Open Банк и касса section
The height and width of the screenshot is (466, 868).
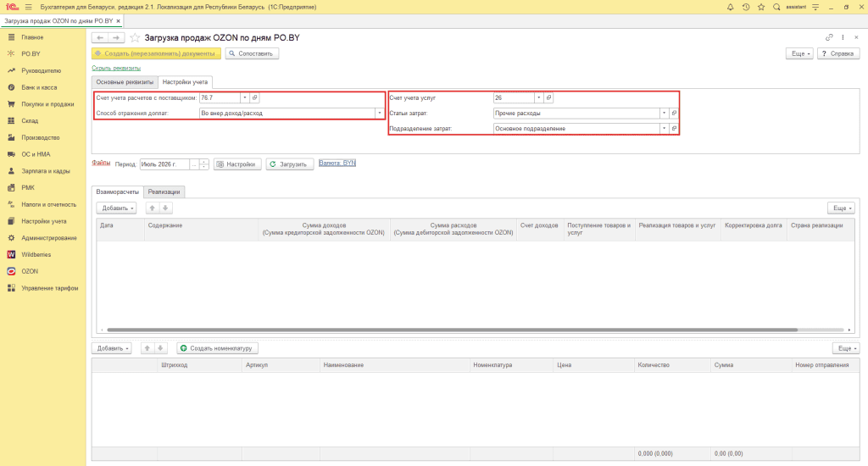click(39, 87)
